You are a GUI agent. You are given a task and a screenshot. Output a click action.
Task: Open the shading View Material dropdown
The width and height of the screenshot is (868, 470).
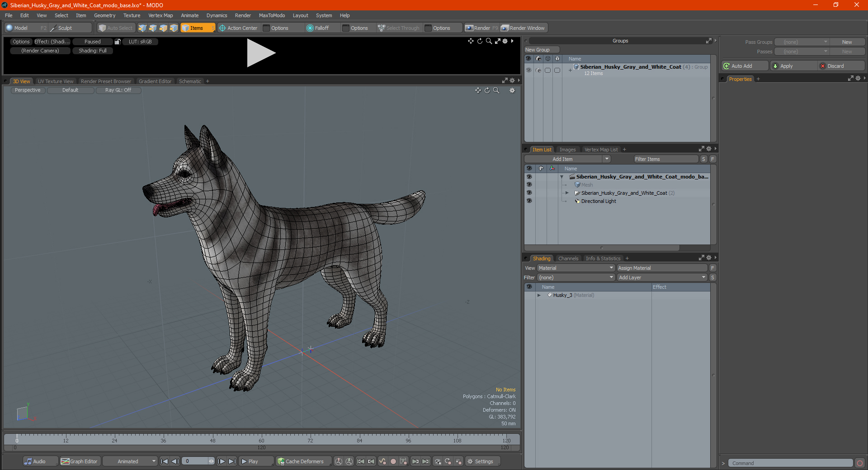[x=576, y=268]
